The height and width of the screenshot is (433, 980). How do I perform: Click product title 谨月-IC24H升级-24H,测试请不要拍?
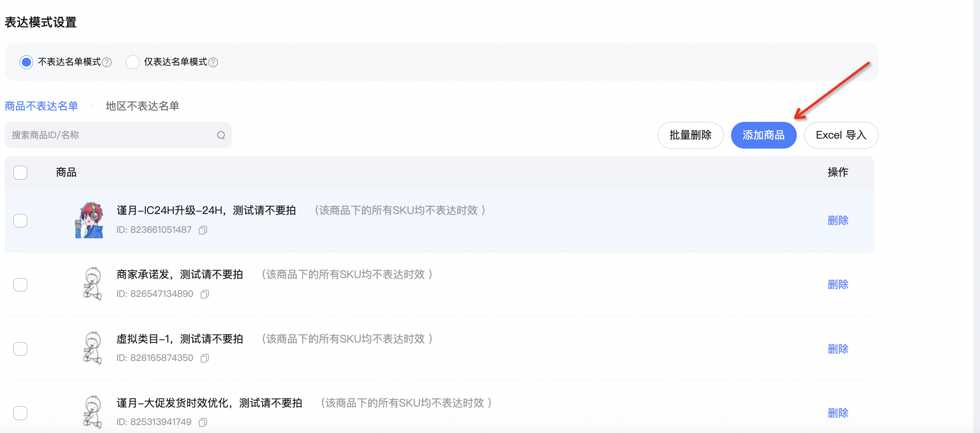206,210
